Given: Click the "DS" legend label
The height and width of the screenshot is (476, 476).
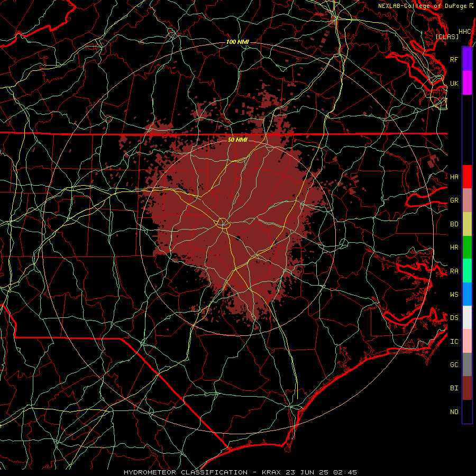Looking at the screenshot, I should click(454, 318).
